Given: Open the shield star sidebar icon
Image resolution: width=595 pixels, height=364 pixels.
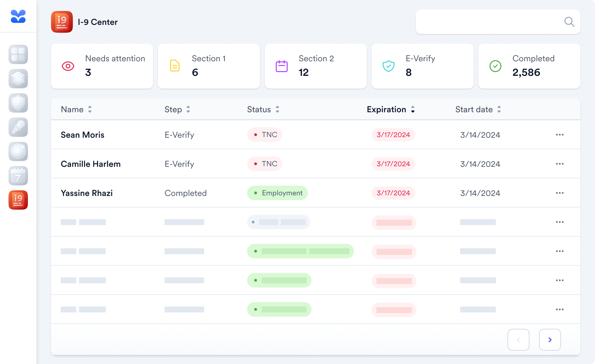Looking at the screenshot, I should [x=18, y=103].
